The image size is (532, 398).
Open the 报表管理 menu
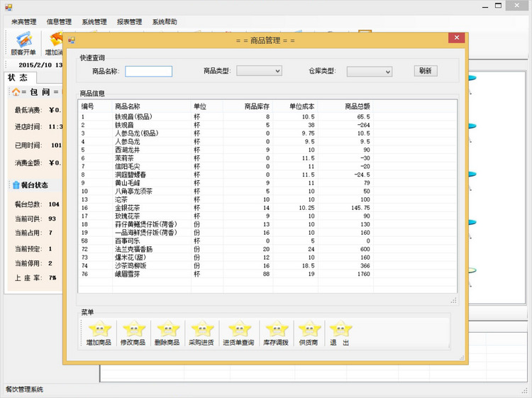pos(129,22)
